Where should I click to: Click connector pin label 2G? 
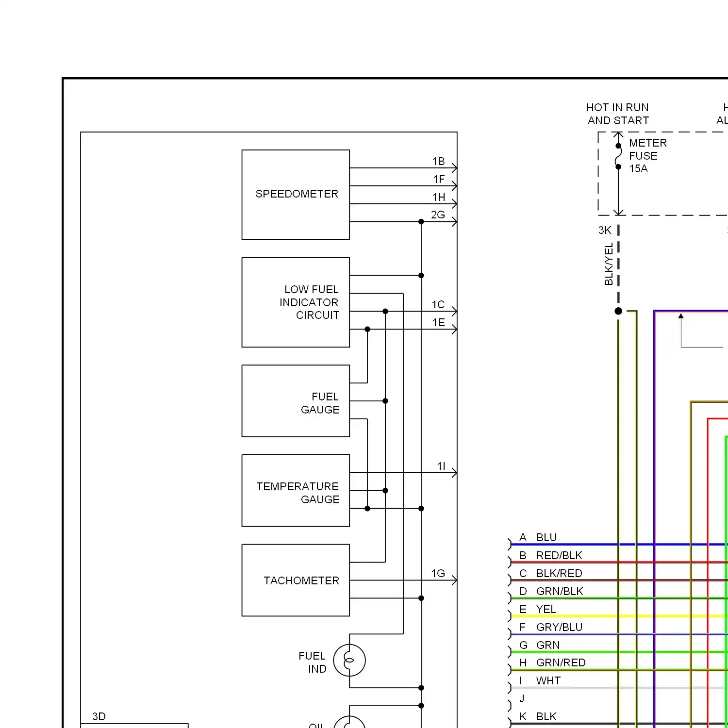(438, 215)
